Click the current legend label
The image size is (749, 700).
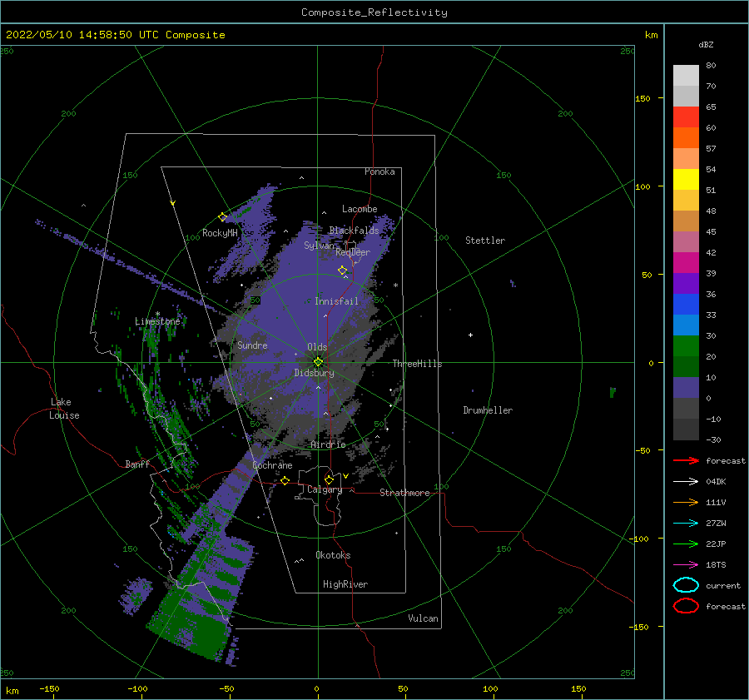723,585
